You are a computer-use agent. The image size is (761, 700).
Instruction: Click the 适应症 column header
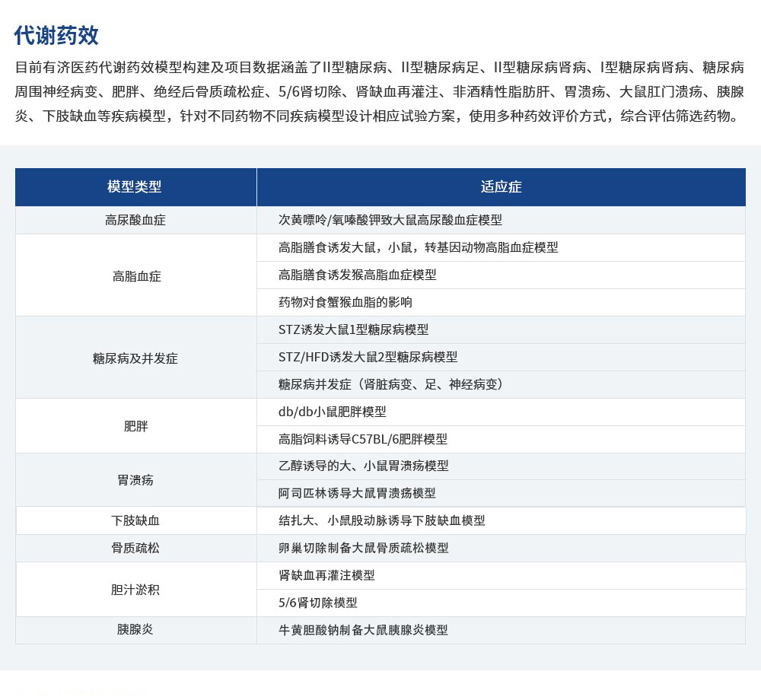point(501,186)
